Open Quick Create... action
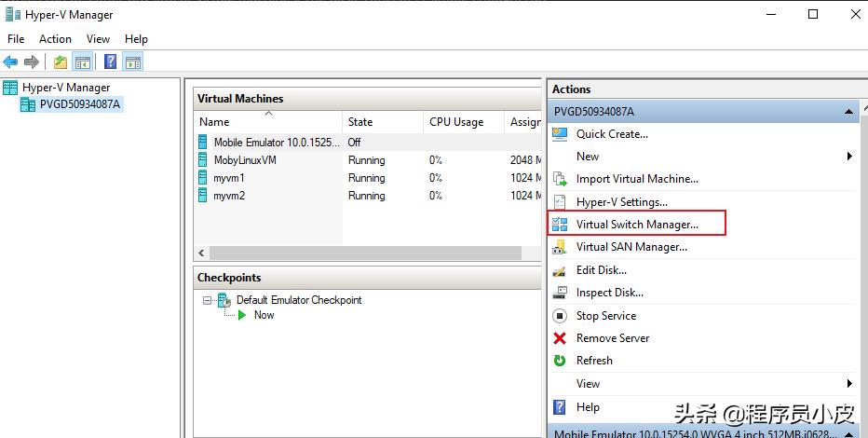 coord(612,134)
